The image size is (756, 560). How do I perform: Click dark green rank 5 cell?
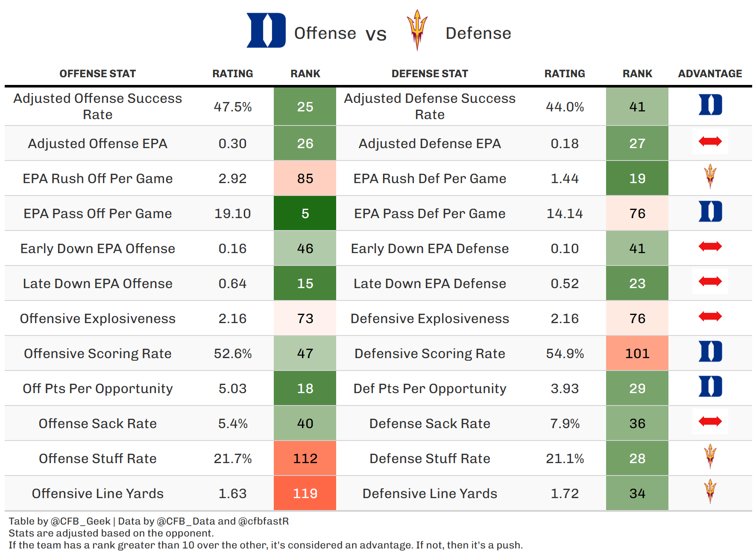pyautogui.click(x=305, y=213)
